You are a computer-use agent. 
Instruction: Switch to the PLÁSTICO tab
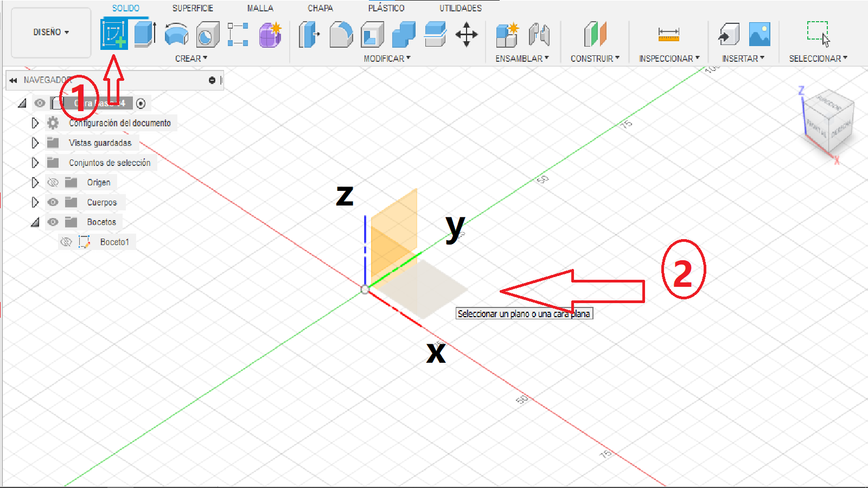(x=386, y=8)
